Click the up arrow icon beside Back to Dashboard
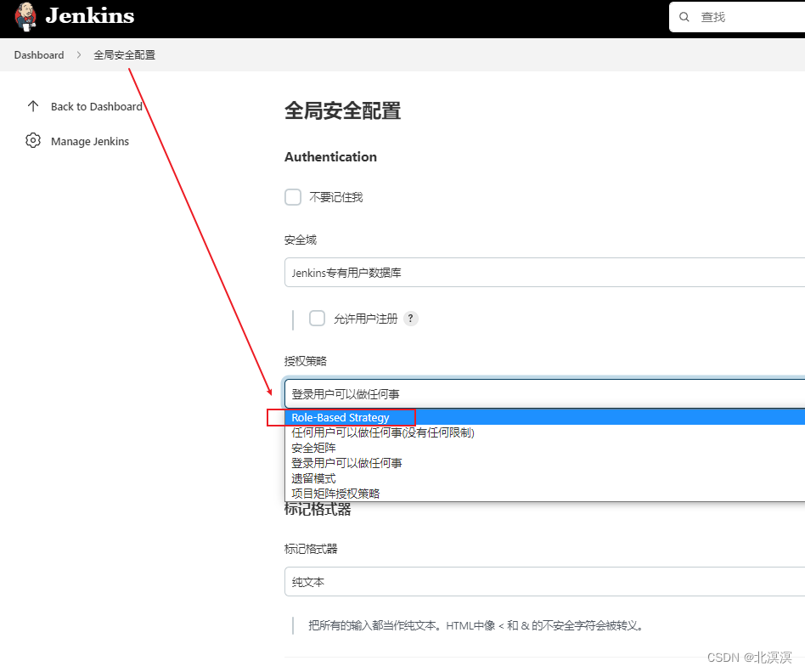The height and width of the screenshot is (672, 805). [33, 106]
